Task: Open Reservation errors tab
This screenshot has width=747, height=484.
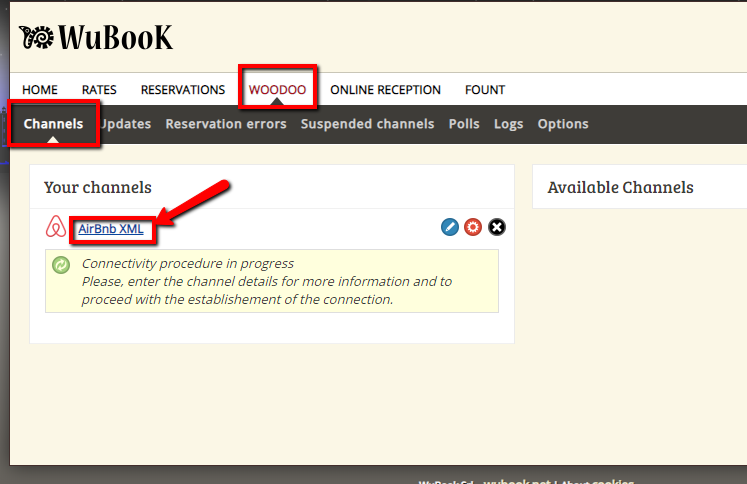Action: coord(226,124)
